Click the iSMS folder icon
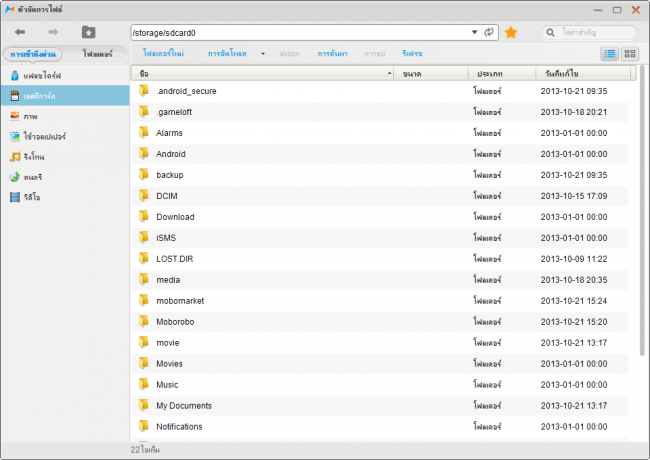 [x=143, y=237]
